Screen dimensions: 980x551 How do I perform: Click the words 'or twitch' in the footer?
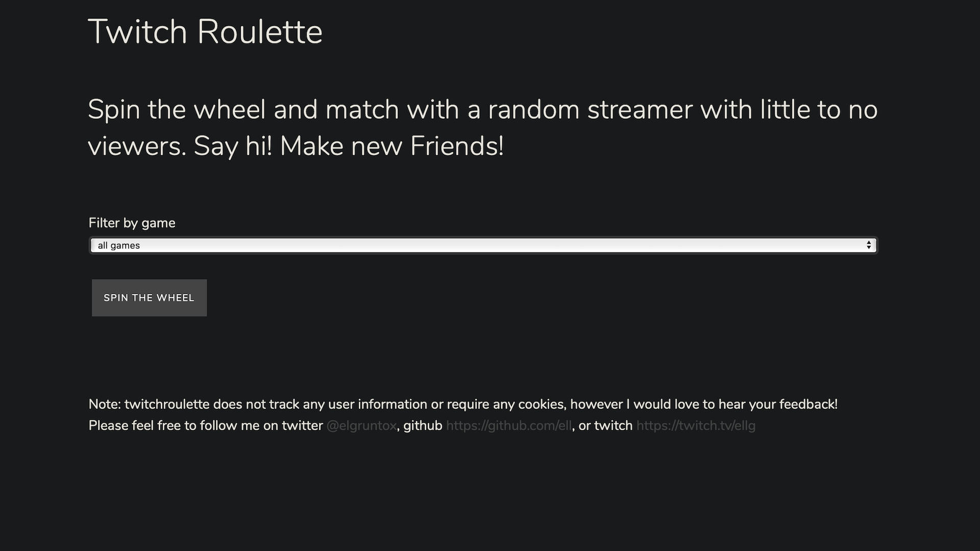coord(605,425)
